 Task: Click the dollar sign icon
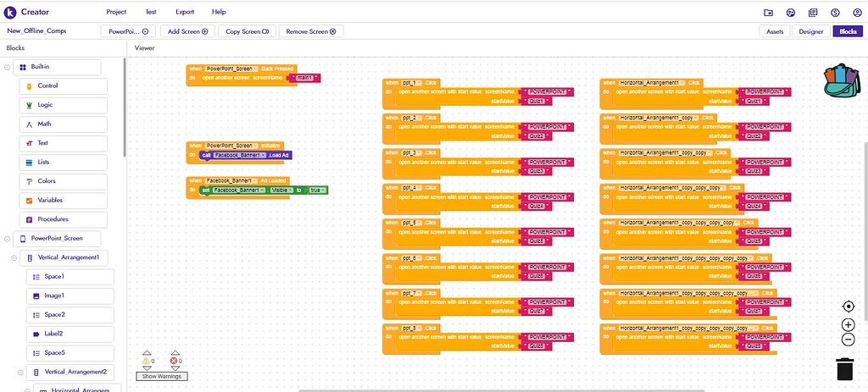[835, 13]
